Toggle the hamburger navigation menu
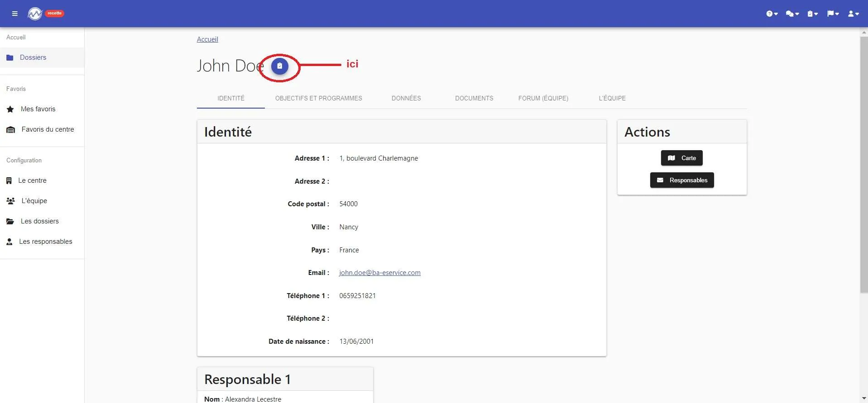Screen dimensions: 868x403 click(15, 14)
